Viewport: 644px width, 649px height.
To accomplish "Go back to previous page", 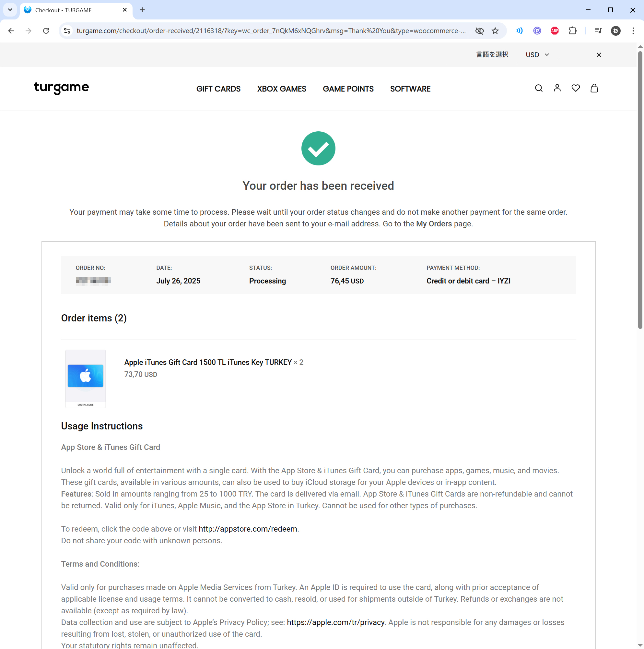I will point(11,31).
